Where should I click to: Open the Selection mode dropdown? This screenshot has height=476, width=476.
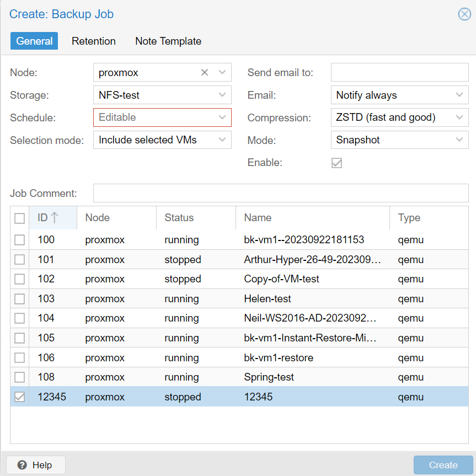click(x=222, y=140)
